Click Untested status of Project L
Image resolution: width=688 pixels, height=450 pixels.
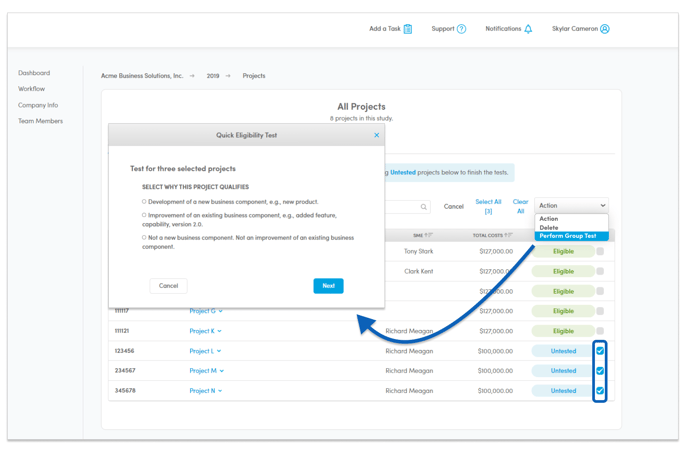[x=563, y=351]
